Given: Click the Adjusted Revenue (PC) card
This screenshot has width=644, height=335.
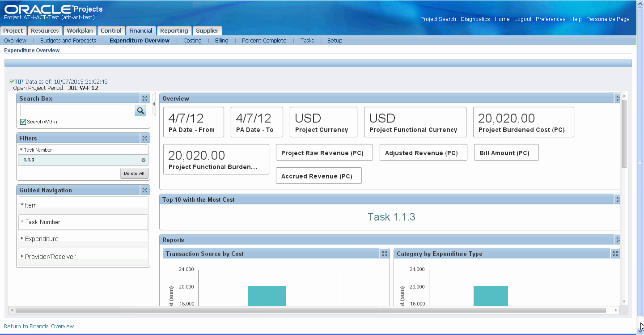Looking at the screenshot, I should coord(423,153).
